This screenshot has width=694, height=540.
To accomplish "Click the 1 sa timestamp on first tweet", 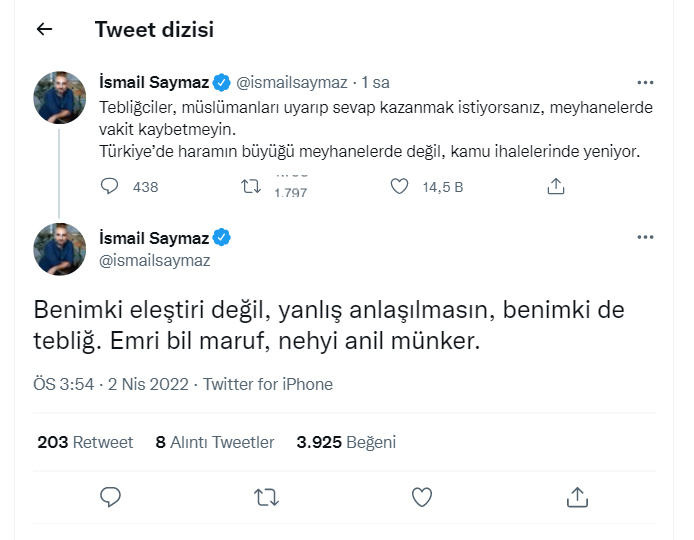I will 376,81.
